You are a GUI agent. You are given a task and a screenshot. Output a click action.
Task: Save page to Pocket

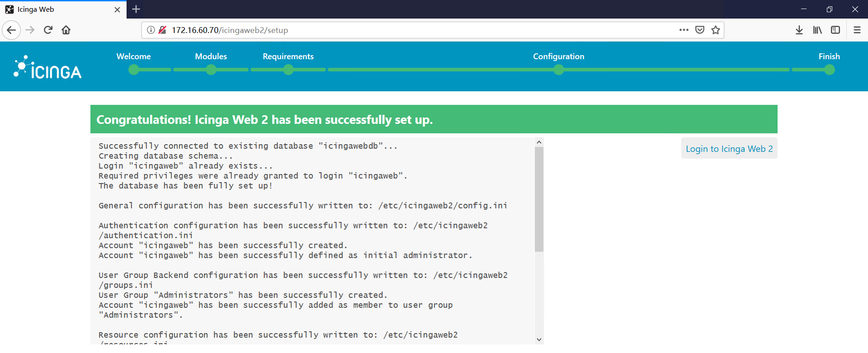pos(700,30)
